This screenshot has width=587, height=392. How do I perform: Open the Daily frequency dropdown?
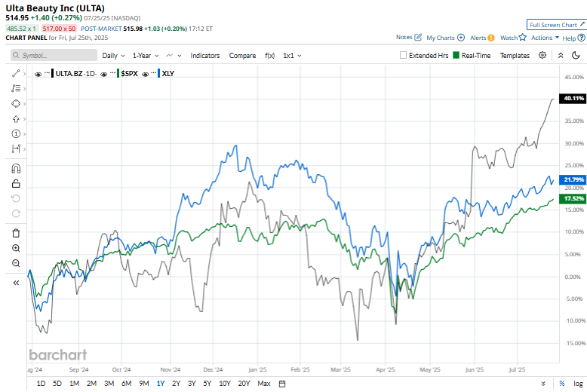(x=113, y=55)
